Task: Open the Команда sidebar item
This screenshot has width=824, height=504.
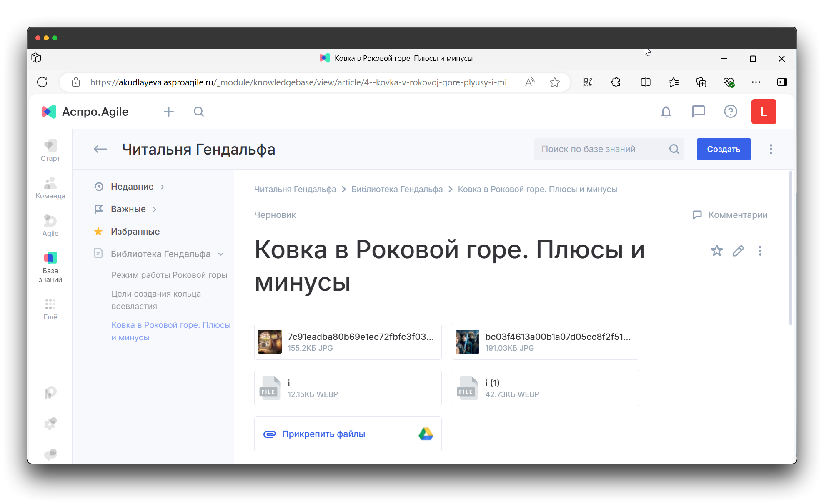Action: coord(50,187)
